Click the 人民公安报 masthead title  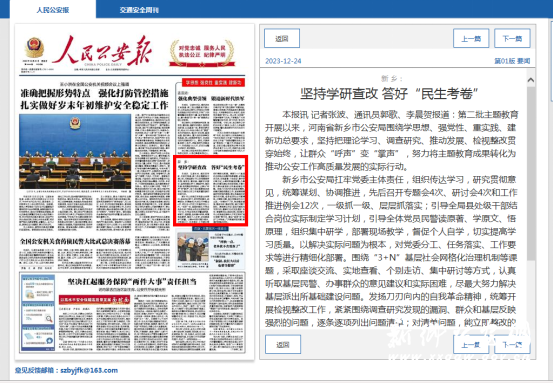[x=103, y=51]
